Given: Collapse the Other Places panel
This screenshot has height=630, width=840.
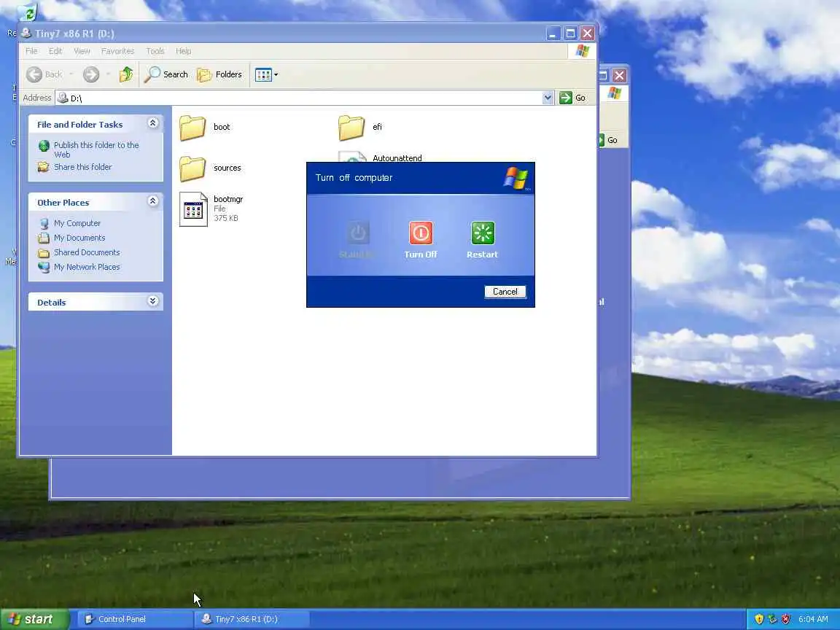Looking at the screenshot, I should 152,201.
